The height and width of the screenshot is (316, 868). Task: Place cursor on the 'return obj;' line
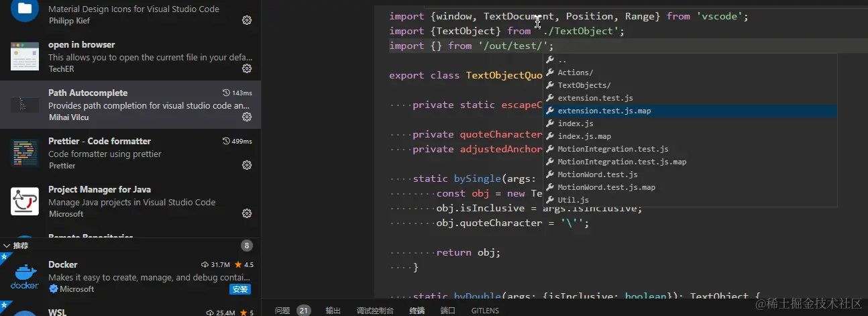click(x=468, y=252)
